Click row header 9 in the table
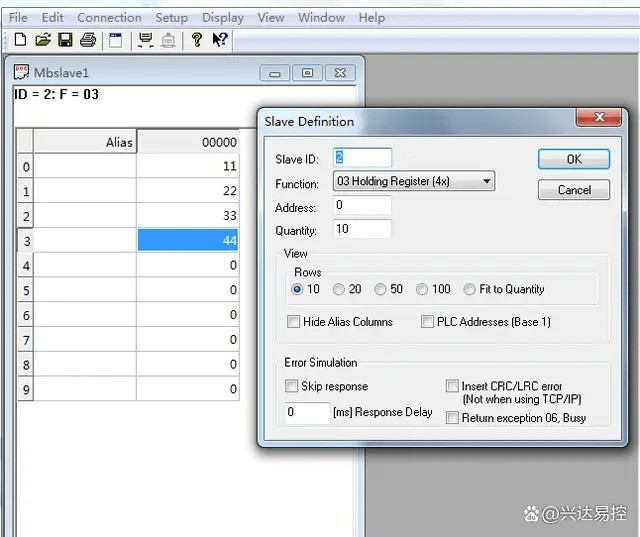This screenshot has height=537, width=640. 26,389
